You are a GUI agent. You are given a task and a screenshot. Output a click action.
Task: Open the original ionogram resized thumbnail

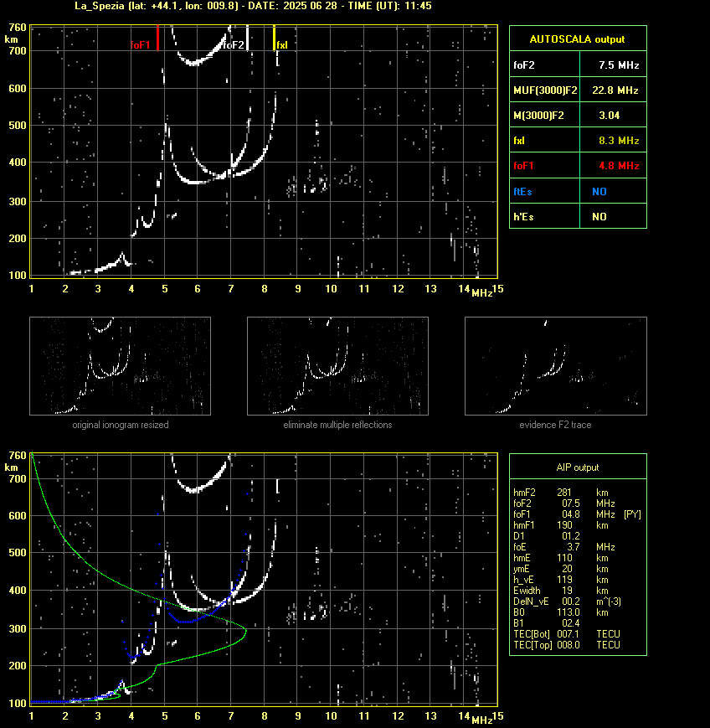[x=121, y=366]
